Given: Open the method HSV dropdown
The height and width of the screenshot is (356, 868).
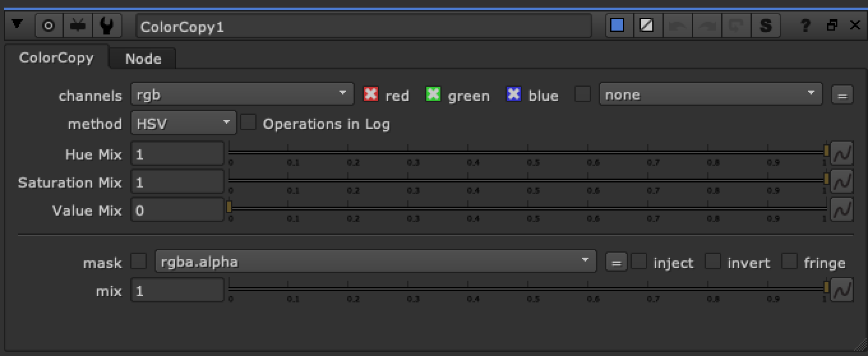Looking at the screenshot, I should 184,123.
